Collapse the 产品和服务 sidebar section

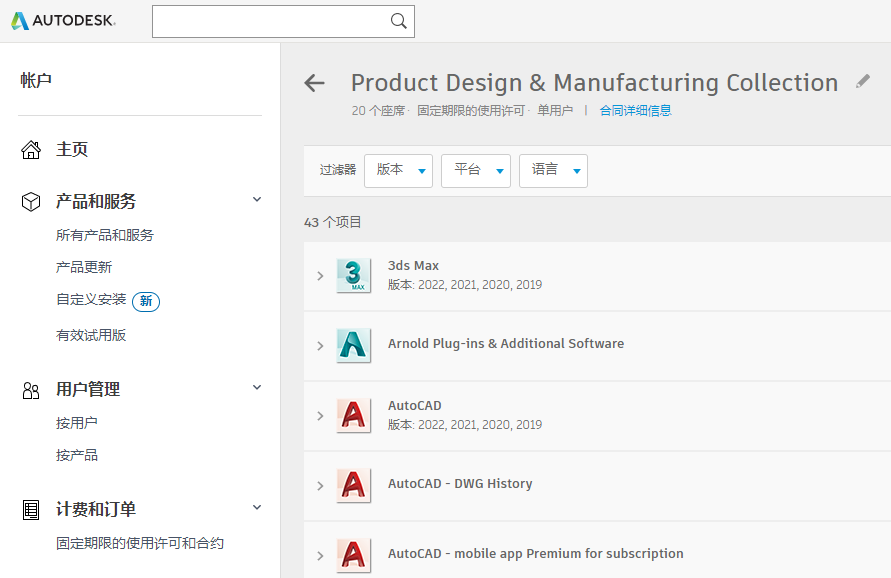tap(257, 200)
